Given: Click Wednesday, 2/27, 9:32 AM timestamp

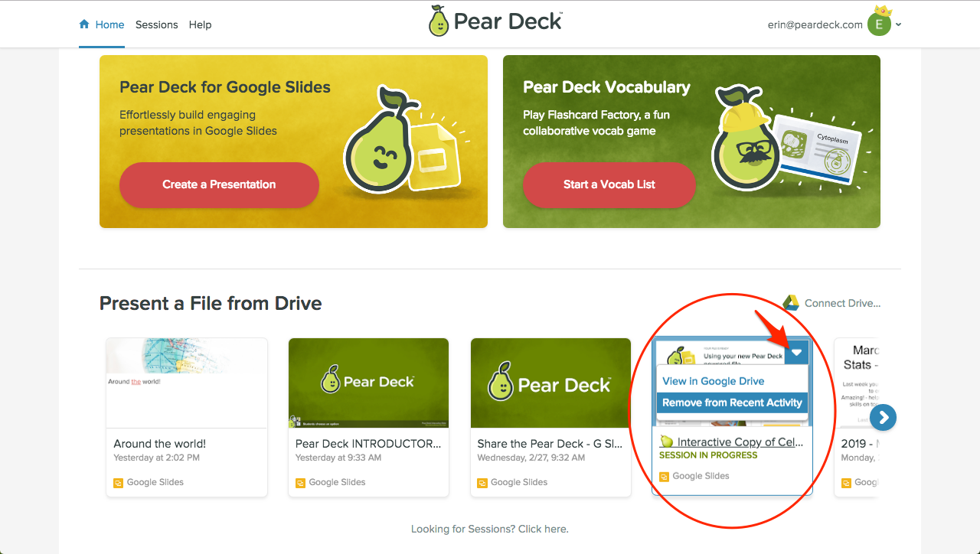Looking at the screenshot, I should (x=531, y=458).
